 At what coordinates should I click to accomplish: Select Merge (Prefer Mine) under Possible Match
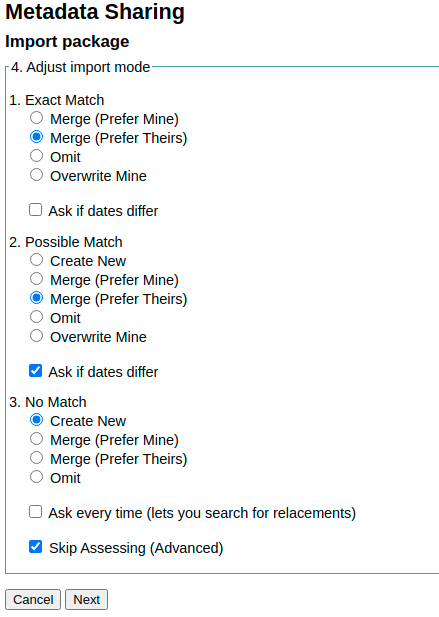click(36, 279)
